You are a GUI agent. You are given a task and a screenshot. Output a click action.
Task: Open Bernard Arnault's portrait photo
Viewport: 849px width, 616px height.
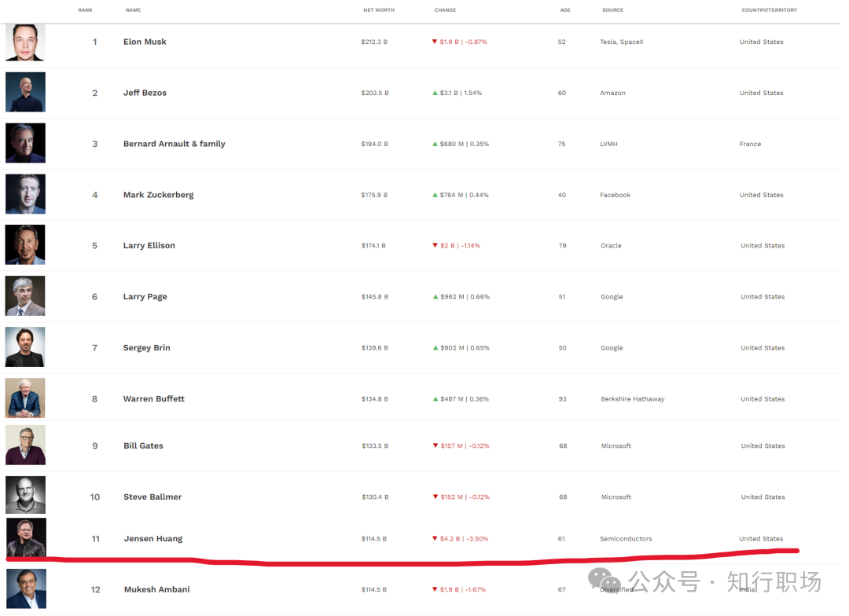click(25, 143)
